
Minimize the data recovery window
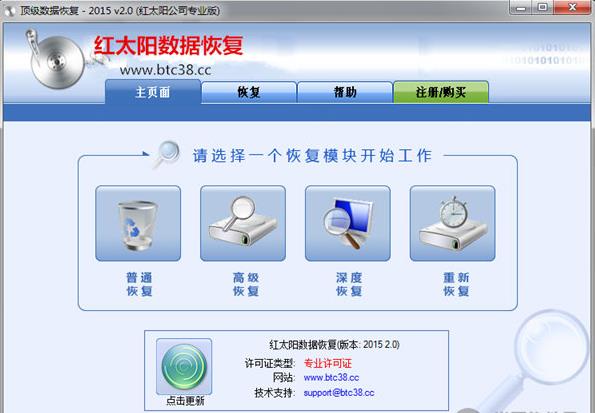(x=521, y=8)
